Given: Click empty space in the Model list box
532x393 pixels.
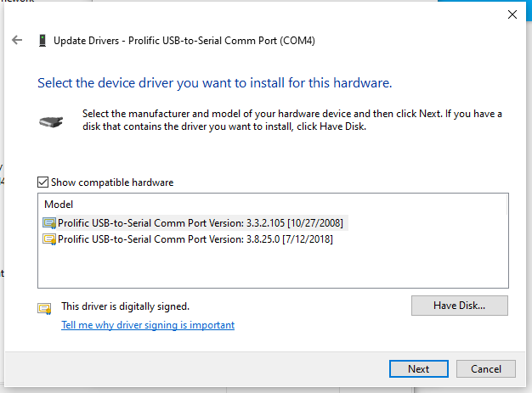Looking at the screenshot, I should tap(272, 268).
